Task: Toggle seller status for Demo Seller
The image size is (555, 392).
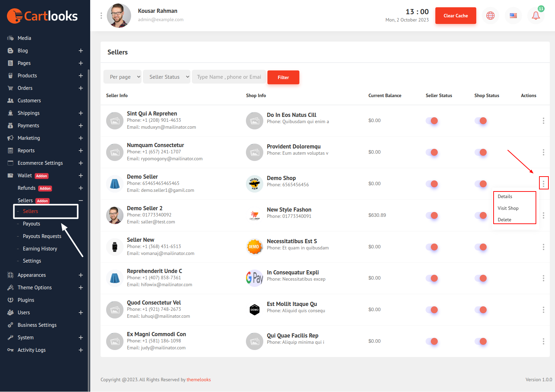Action: coord(432,184)
